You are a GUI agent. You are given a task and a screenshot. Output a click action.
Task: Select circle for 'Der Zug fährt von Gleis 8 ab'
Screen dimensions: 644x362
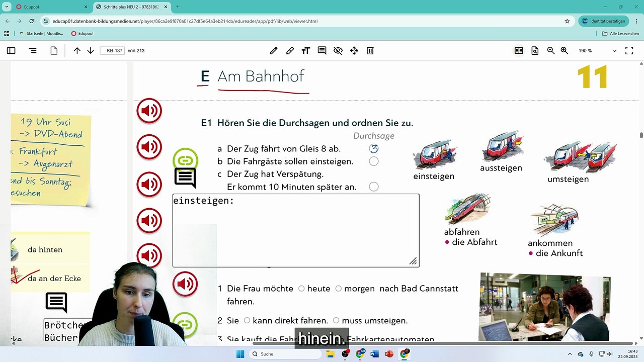(x=373, y=148)
